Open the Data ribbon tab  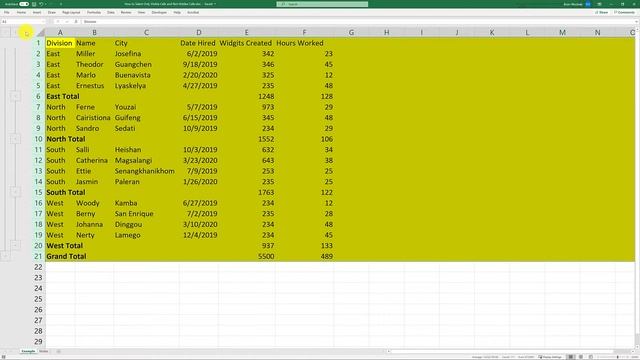click(111, 13)
